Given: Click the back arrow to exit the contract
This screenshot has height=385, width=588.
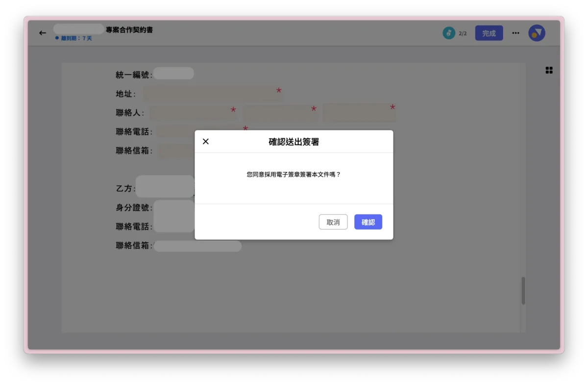Looking at the screenshot, I should pyautogui.click(x=42, y=33).
